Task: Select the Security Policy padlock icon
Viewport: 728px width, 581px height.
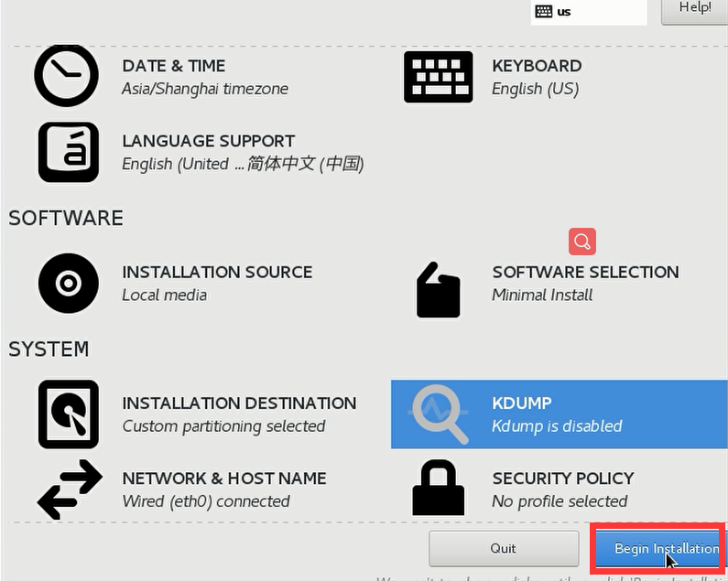Action: click(x=438, y=488)
